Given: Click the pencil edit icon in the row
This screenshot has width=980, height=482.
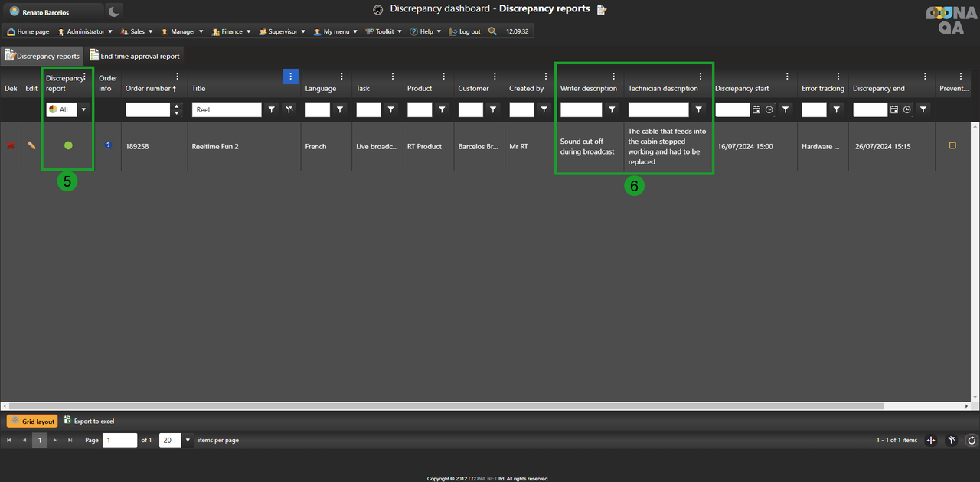Looking at the screenshot, I should point(31,145).
